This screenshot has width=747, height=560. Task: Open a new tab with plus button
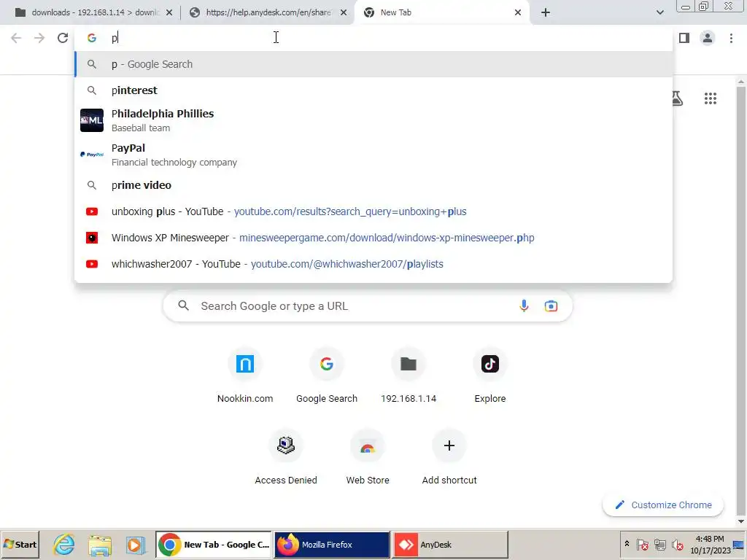pyautogui.click(x=546, y=12)
